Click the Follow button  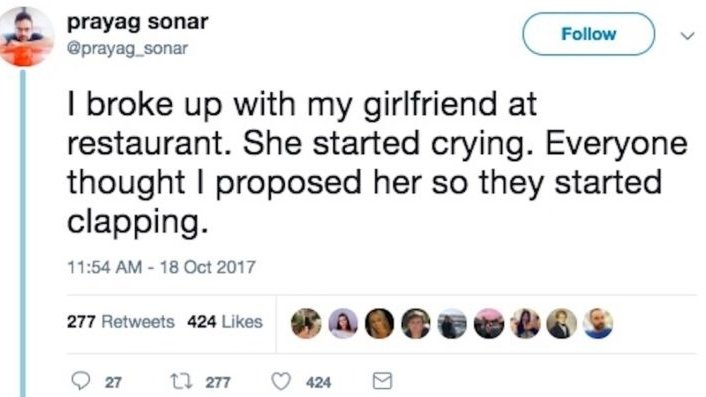pos(588,34)
